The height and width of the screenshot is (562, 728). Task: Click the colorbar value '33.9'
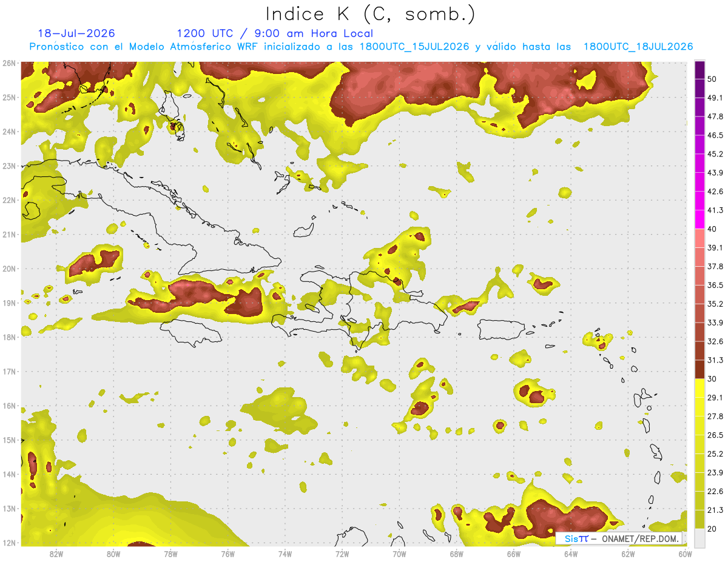click(715, 323)
